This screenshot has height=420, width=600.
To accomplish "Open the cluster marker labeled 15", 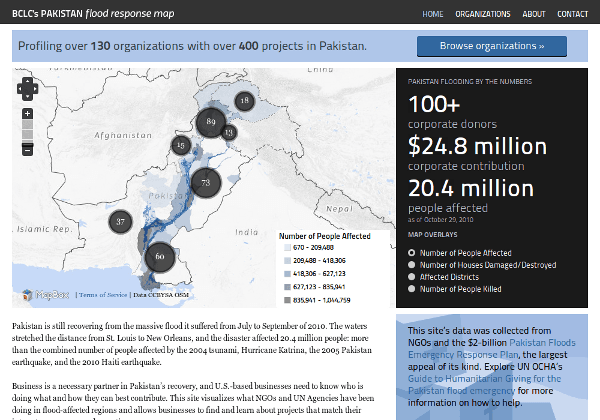I will 181,145.
